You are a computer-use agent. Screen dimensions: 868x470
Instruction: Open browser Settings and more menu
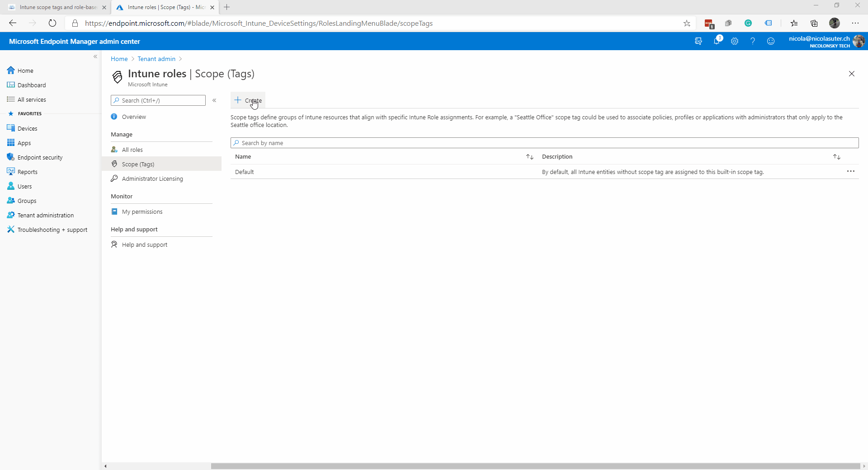pos(855,23)
